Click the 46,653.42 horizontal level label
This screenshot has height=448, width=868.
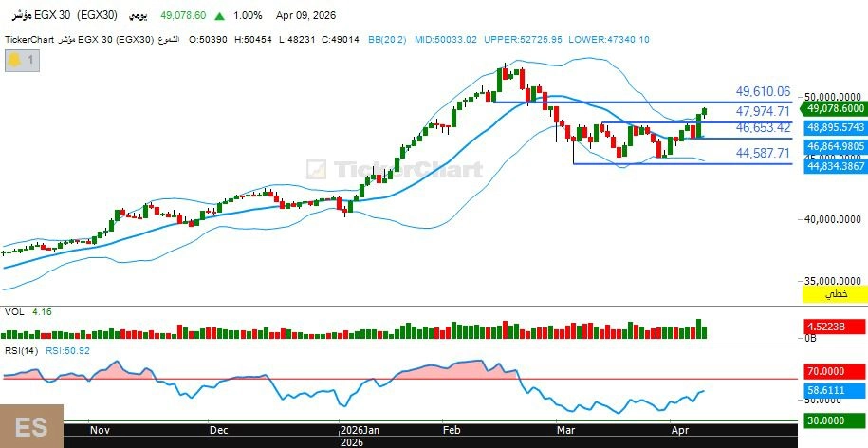coord(763,127)
